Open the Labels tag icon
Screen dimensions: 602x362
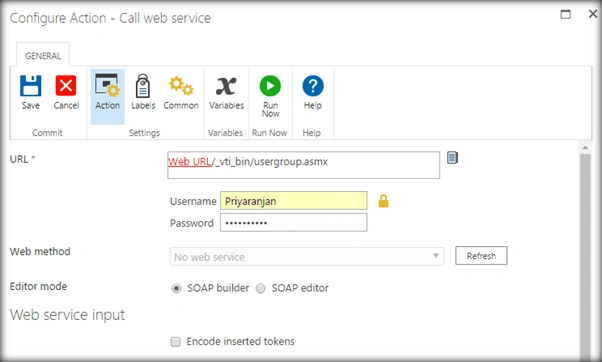(x=143, y=85)
